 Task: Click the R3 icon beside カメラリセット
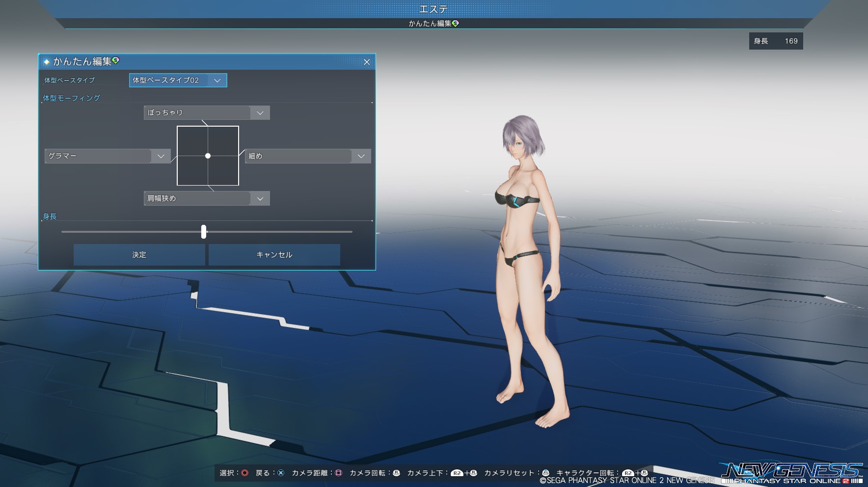pyautogui.click(x=545, y=473)
